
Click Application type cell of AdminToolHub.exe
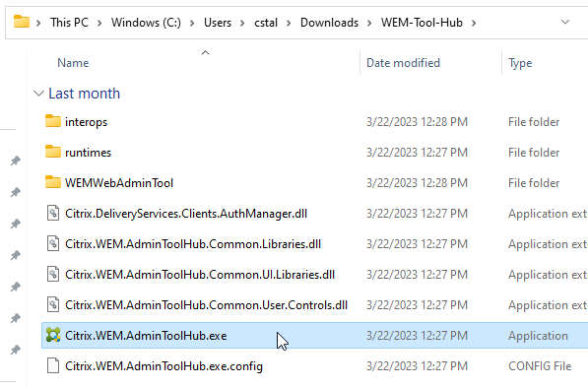click(x=538, y=336)
